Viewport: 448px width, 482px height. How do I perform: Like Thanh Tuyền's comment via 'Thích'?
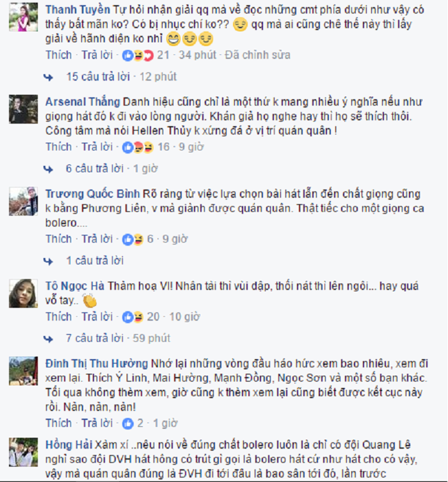coord(59,55)
